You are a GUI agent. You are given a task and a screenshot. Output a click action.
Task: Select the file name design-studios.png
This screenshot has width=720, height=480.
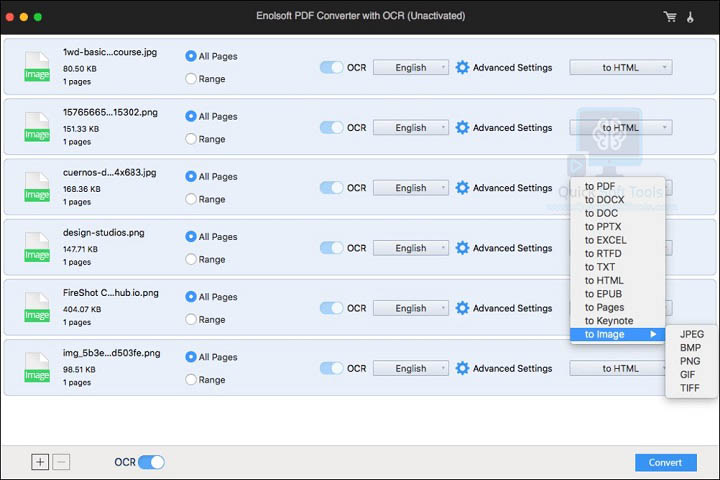(104, 233)
